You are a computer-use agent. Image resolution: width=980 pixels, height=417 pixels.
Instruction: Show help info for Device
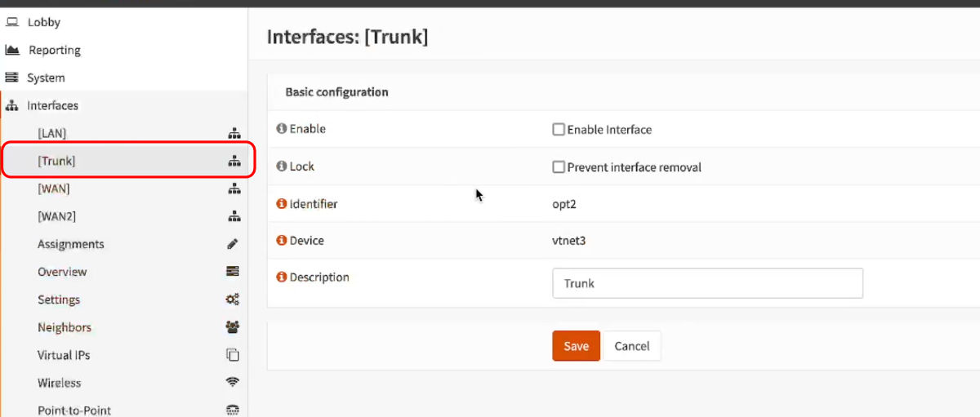click(x=282, y=241)
